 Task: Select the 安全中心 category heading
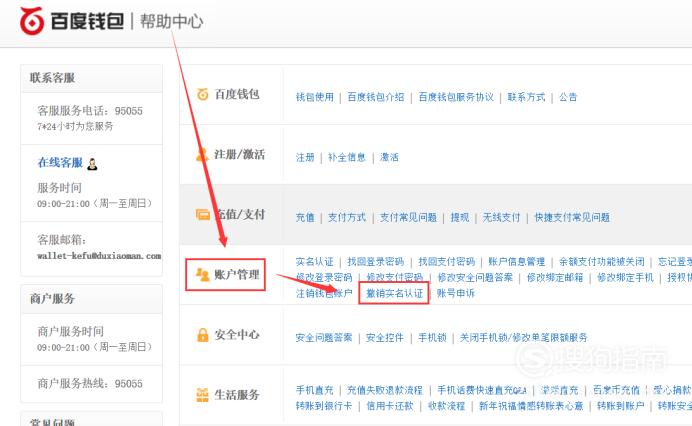(x=237, y=335)
